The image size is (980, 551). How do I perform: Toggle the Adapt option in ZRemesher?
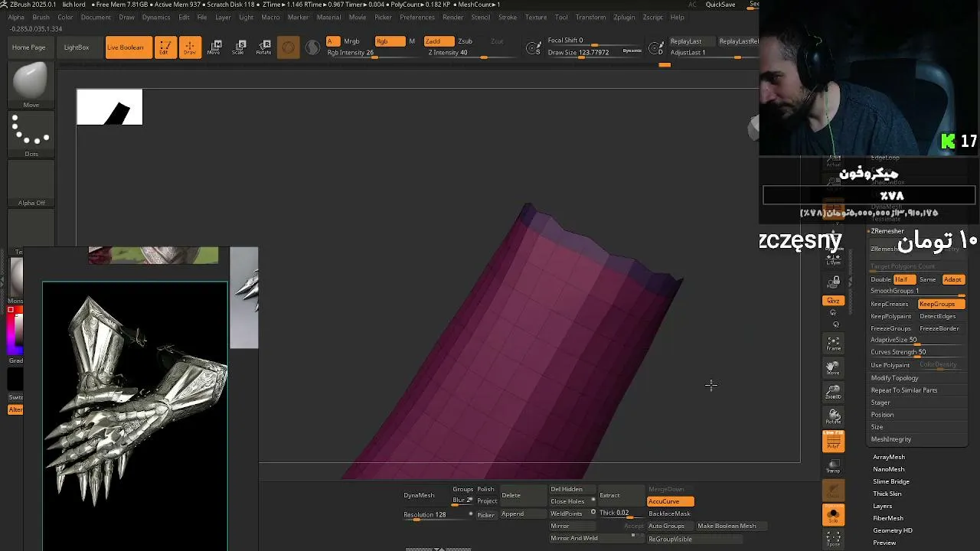point(952,279)
